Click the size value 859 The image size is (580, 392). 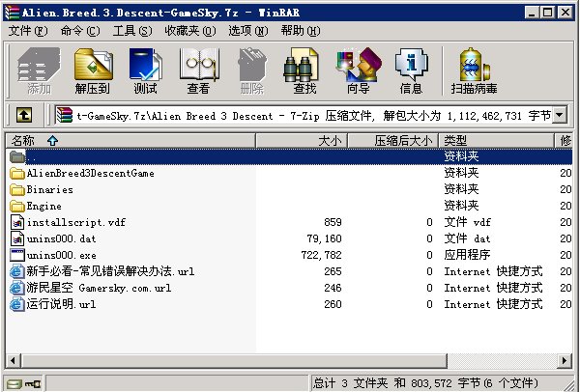pyautogui.click(x=333, y=222)
